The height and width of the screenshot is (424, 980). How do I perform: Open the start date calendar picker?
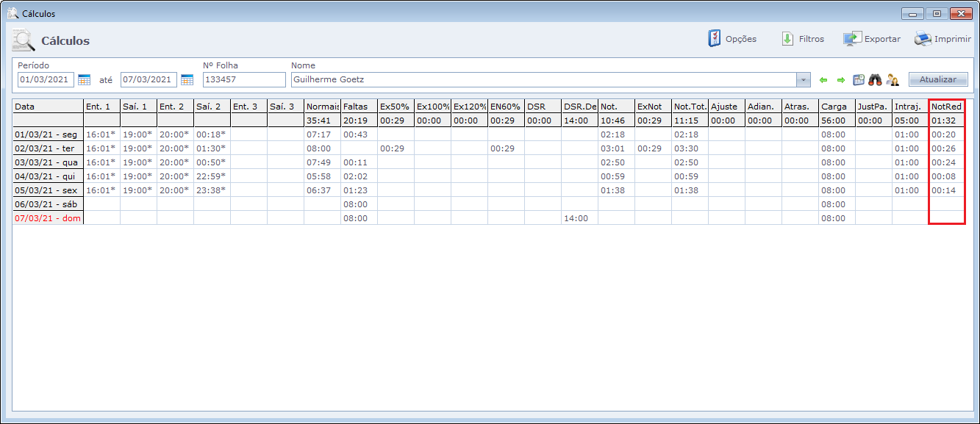pyautogui.click(x=84, y=79)
